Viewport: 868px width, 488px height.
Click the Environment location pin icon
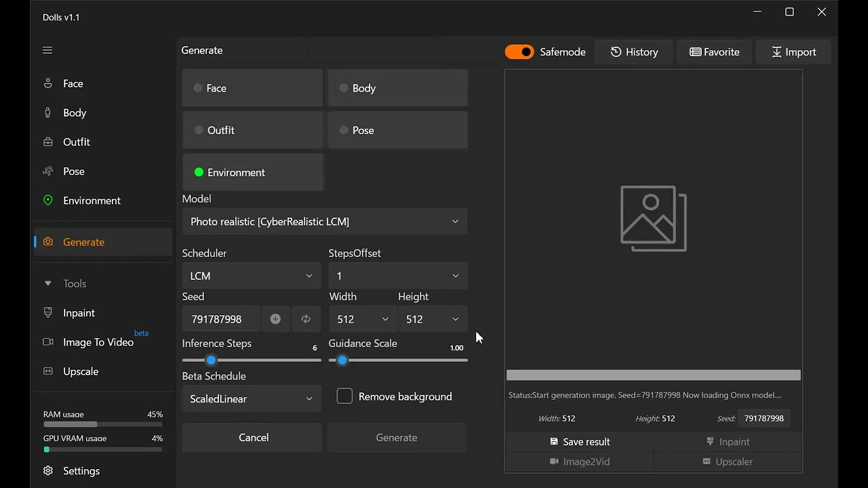point(48,200)
